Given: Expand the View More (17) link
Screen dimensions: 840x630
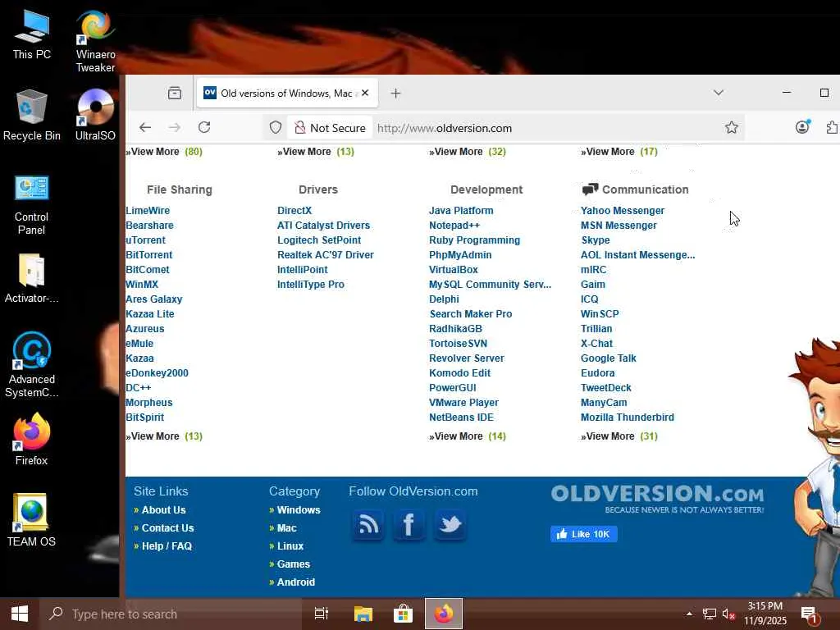Looking at the screenshot, I should pyautogui.click(x=619, y=152).
